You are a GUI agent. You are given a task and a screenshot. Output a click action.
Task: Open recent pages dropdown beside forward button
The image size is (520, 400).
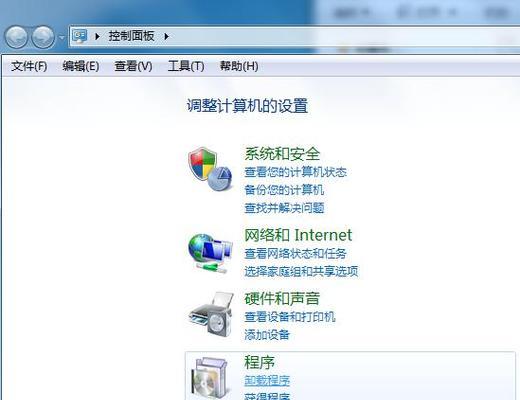point(62,37)
